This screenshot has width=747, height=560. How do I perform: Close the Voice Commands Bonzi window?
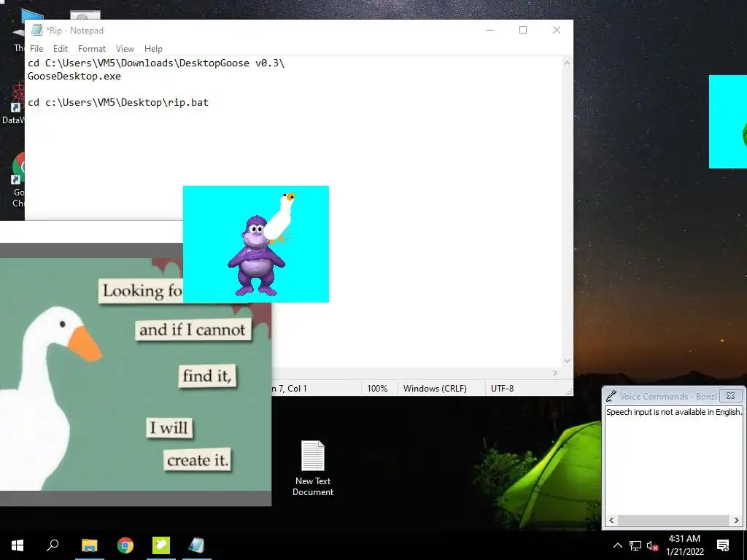[x=730, y=396]
